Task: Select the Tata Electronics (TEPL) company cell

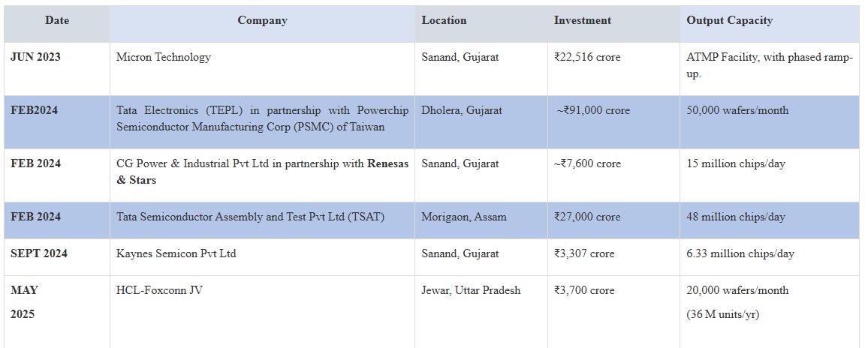Action: (262, 121)
